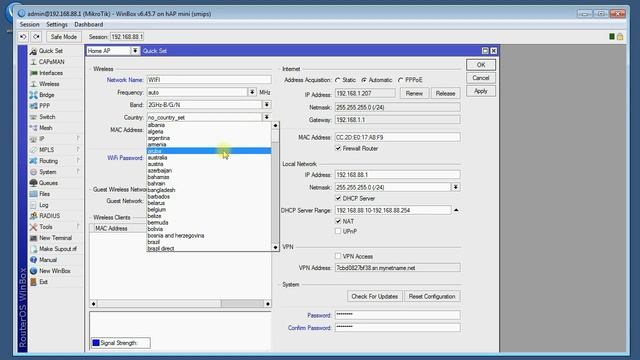Image resolution: width=640 pixels, height=360 pixels.
Task: Open the Local Network Netmask dropdown
Action: pyautogui.click(x=456, y=187)
